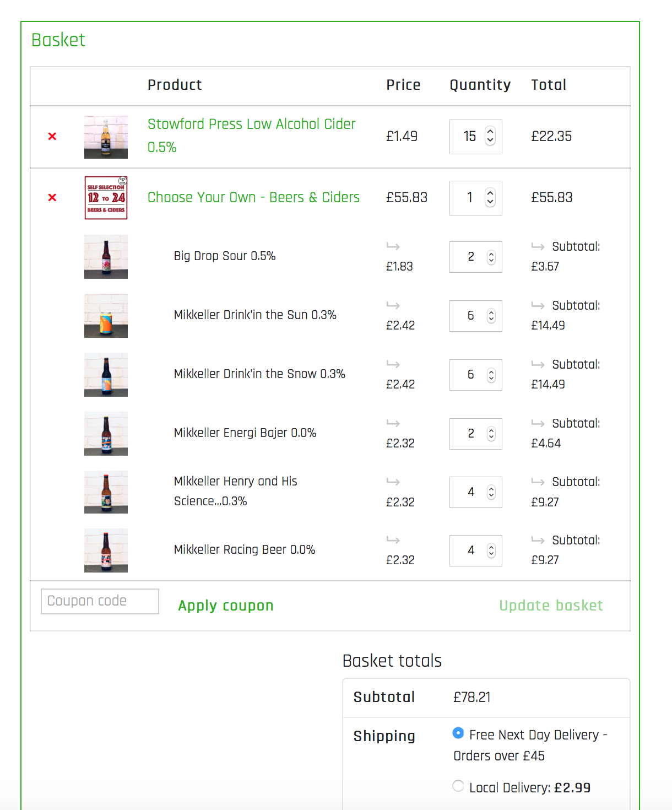The width and height of the screenshot is (672, 810).
Task: Click the Big Drop Sour bottle image
Action: (x=105, y=257)
